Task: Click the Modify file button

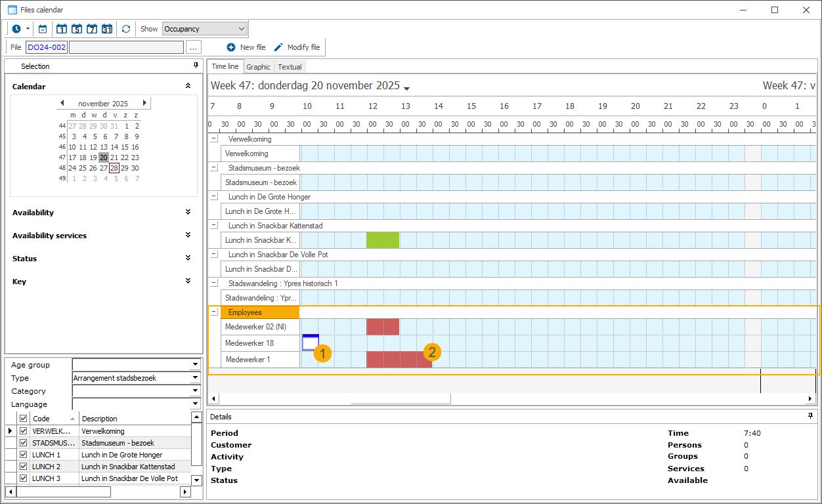Action: [x=297, y=47]
